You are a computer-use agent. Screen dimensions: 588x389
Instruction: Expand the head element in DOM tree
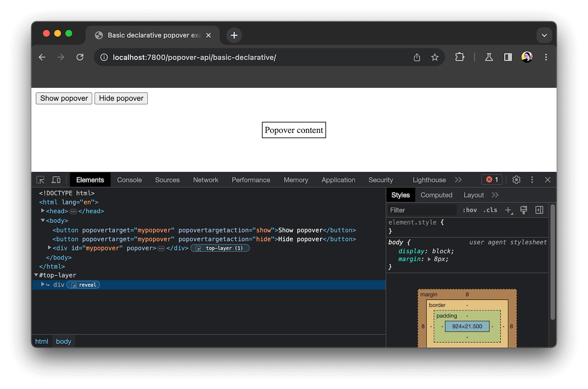coord(42,211)
